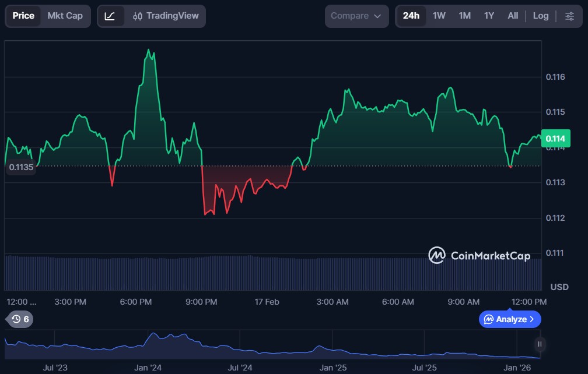The image size is (588, 374).
Task: Click the 0.1135 baseline price label
Action: (22, 167)
